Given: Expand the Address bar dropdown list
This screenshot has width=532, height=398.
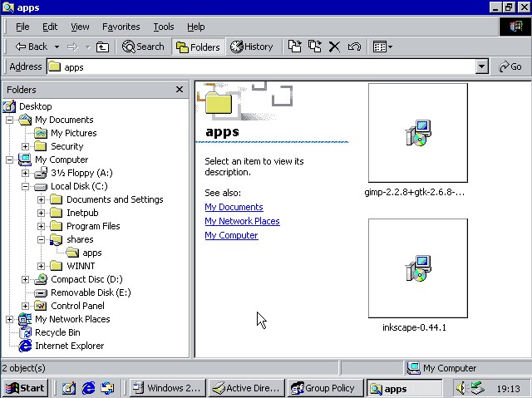Looking at the screenshot, I should coord(481,66).
